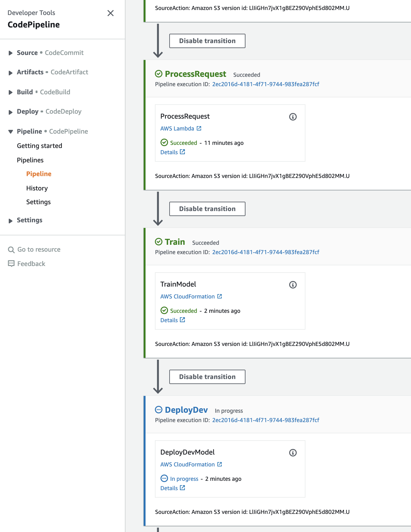411x532 pixels.
Task: Click external link icon in DeployDevModel CloudFormation
Action: point(220,464)
